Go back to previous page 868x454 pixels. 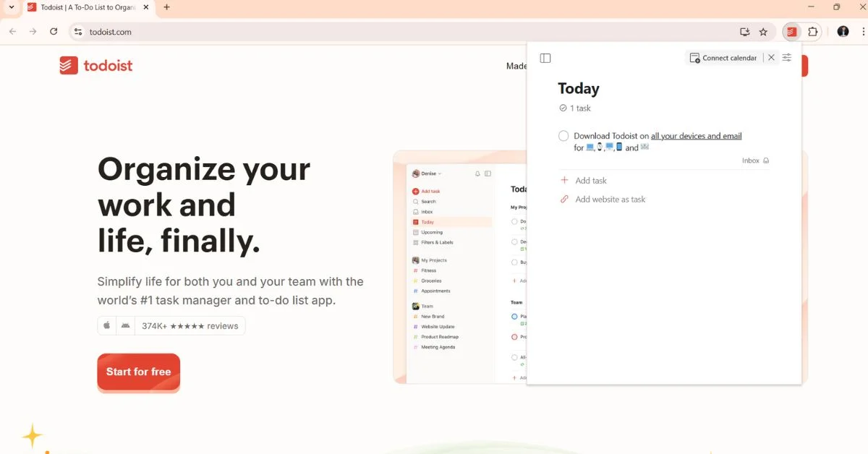pyautogui.click(x=13, y=32)
